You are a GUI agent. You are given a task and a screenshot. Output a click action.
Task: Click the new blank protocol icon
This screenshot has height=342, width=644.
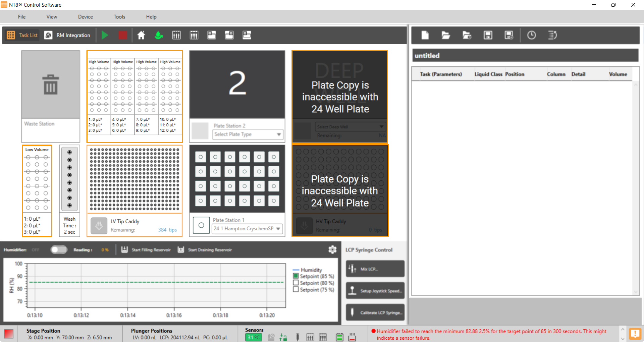[x=425, y=35]
